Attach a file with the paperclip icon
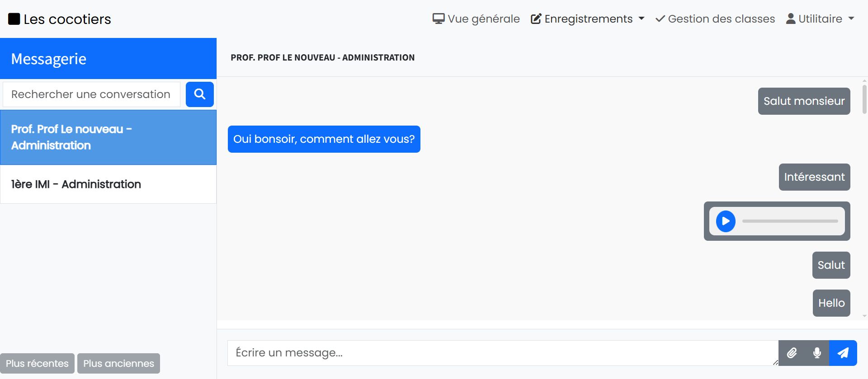 tap(792, 353)
